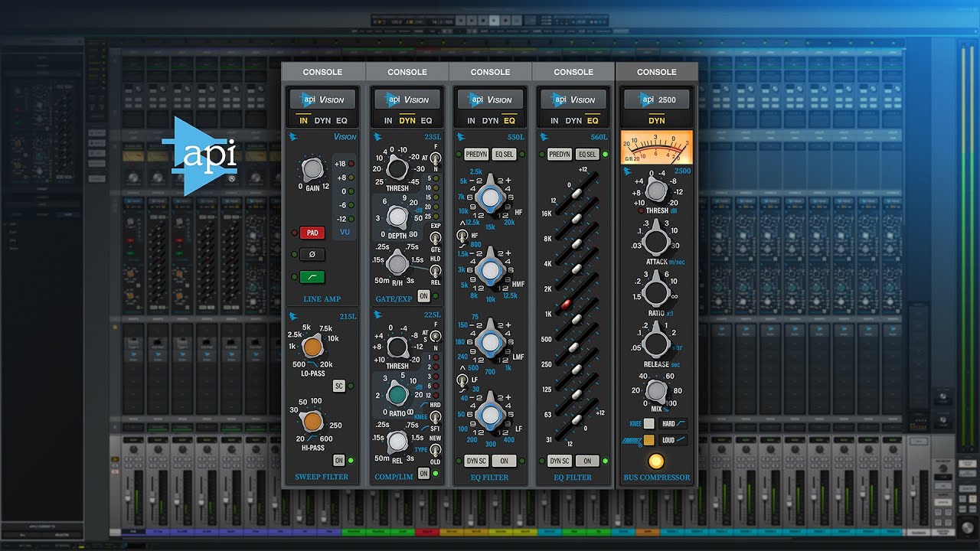Enable the red PAD button
980x551 pixels.
pos(312,233)
